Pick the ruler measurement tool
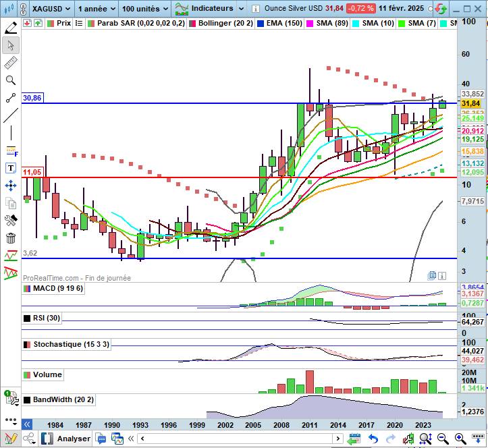Viewport: 488px width, 448px height. [11, 63]
